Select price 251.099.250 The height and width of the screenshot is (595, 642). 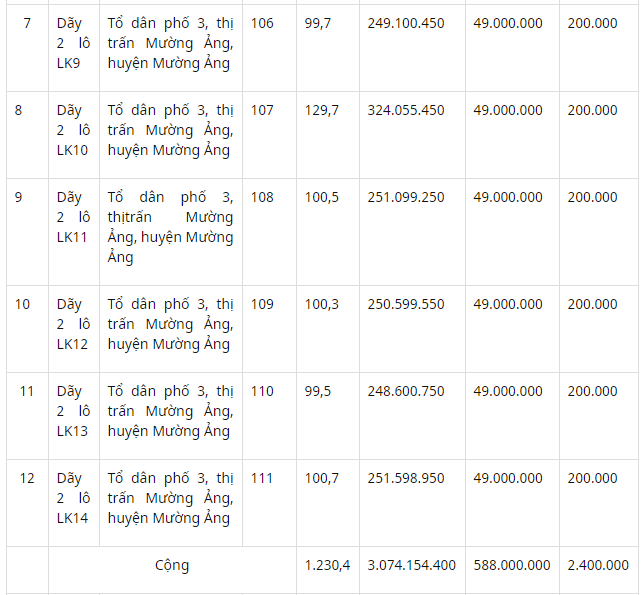coord(405,197)
